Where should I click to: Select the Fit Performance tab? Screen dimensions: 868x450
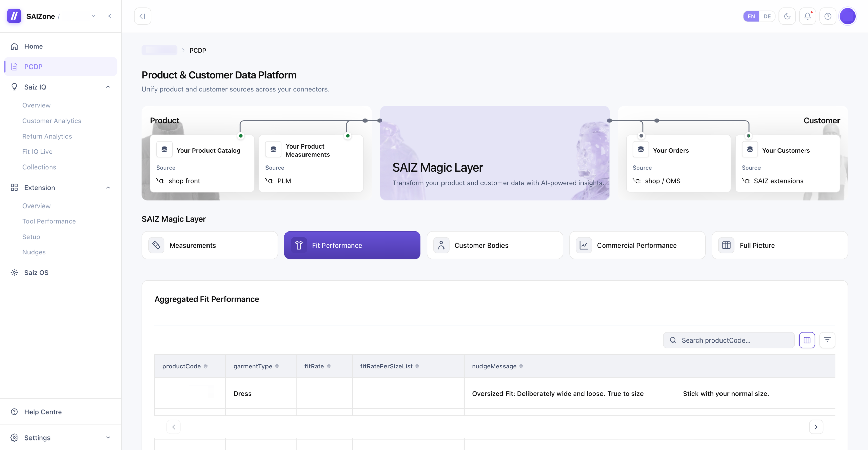(x=352, y=245)
